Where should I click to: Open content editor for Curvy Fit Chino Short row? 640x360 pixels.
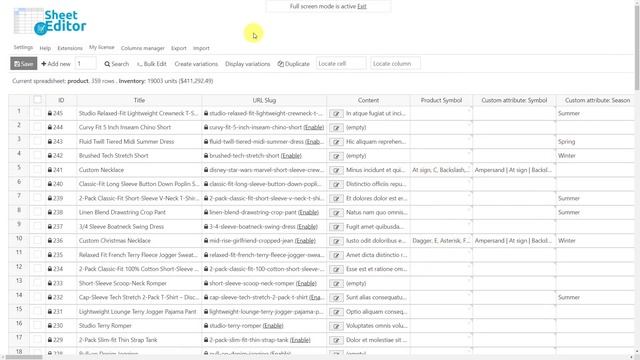[336, 128]
